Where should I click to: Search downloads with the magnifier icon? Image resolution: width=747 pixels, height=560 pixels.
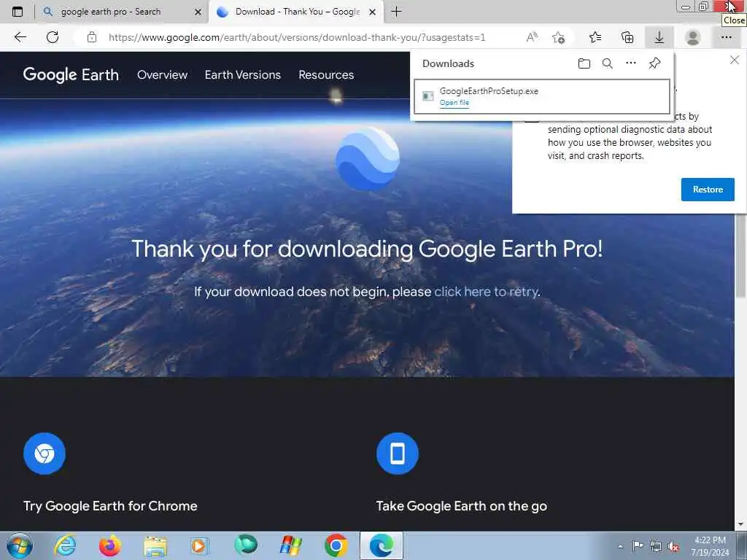click(608, 63)
